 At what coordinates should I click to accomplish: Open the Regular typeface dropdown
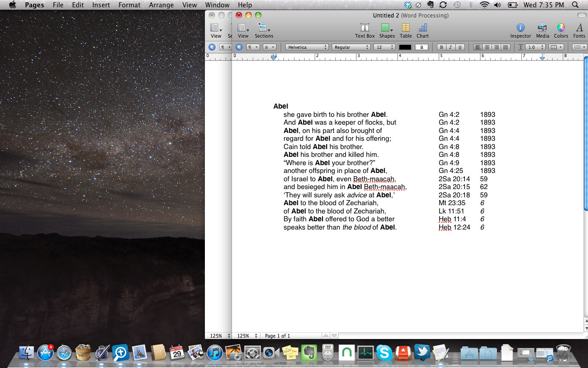pyautogui.click(x=351, y=47)
